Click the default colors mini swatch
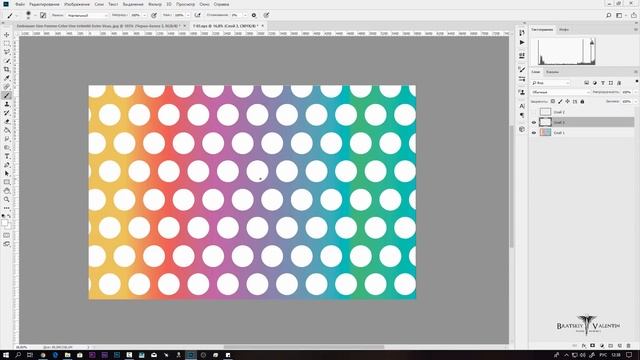The height and width of the screenshot is (360, 640). coord(4,216)
